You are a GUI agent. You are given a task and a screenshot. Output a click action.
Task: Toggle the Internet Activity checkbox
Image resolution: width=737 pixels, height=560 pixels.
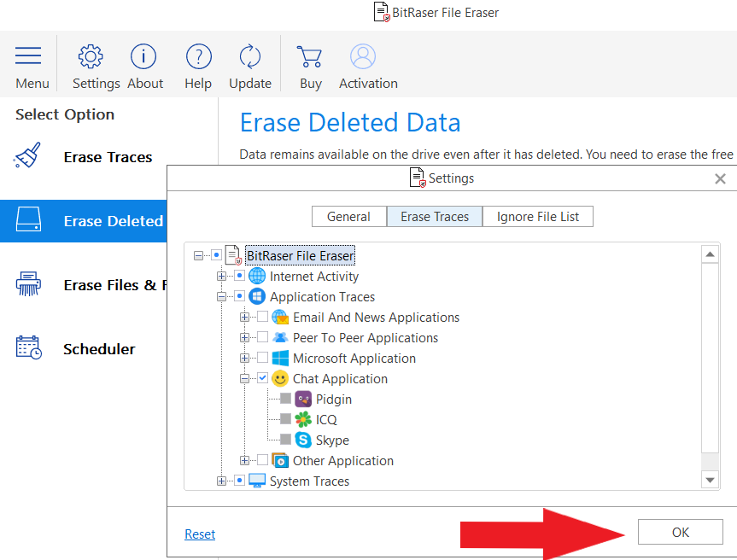coord(239,275)
